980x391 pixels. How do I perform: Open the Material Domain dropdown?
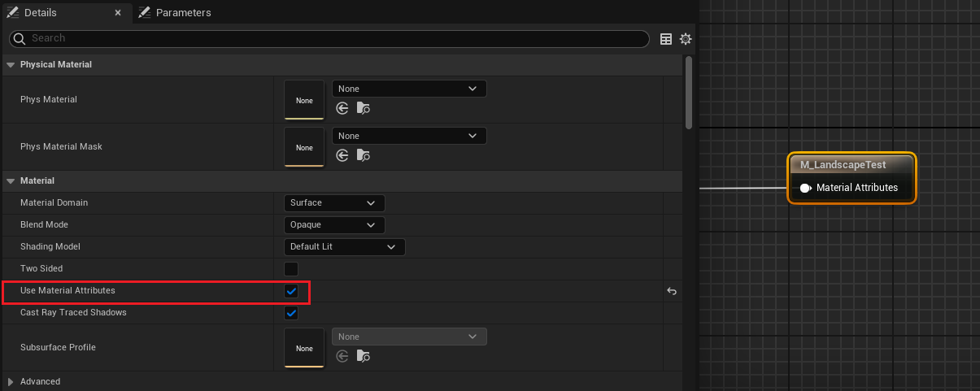[333, 202]
